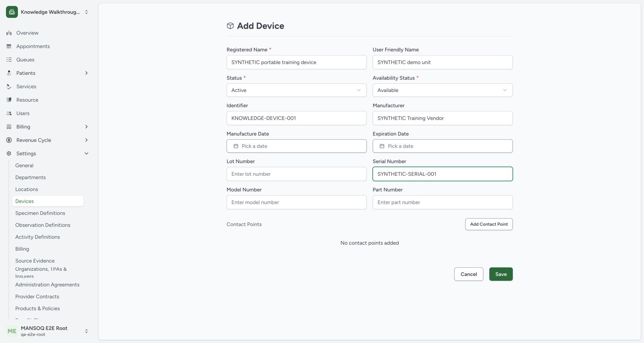Click the Part Number input
This screenshot has height=343, width=644.
(443, 202)
